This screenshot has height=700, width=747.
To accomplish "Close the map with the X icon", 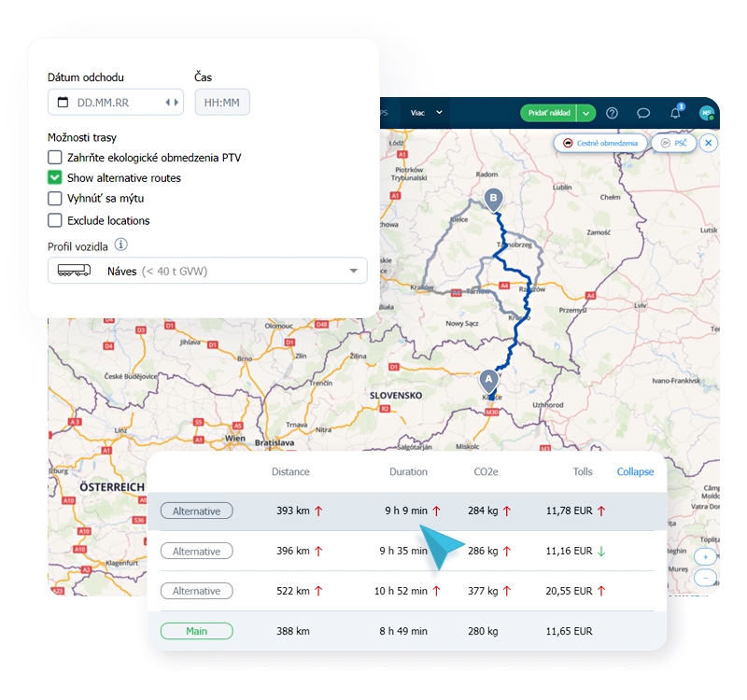I will coord(709,143).
